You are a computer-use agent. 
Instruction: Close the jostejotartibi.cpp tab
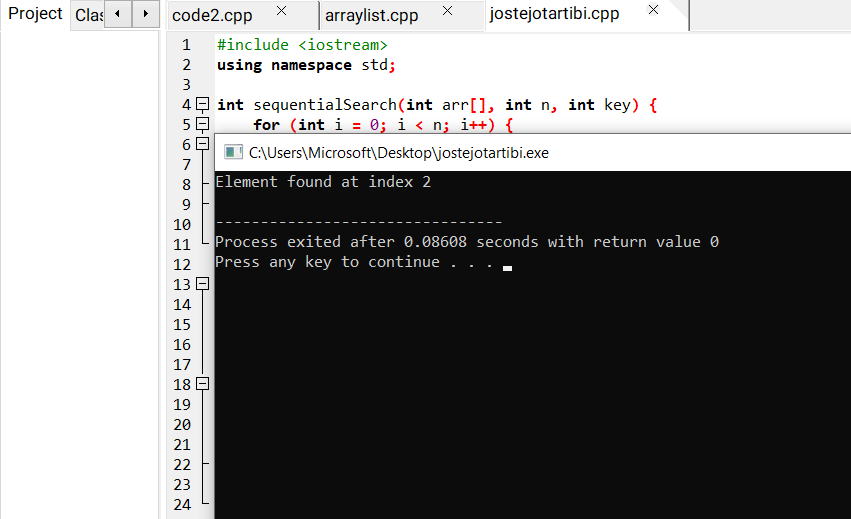click(653, 11)
